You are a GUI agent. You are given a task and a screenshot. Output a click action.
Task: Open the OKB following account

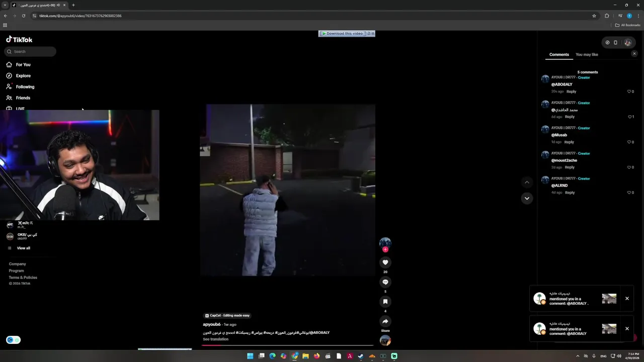(x=23, y=236)
